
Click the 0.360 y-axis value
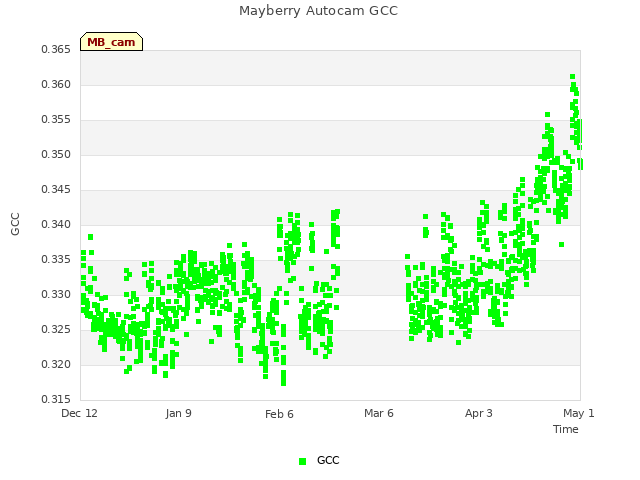pos(56,84)
